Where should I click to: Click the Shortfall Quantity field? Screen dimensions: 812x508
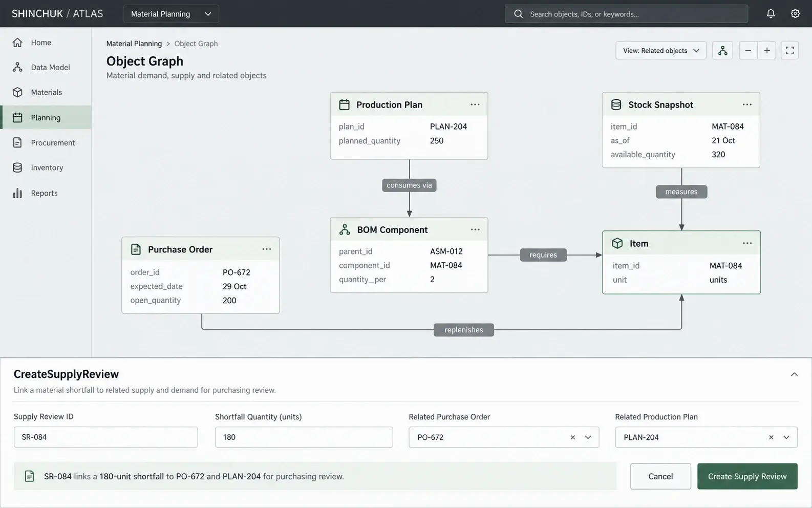pyautogui.click(x=304, y=437)
